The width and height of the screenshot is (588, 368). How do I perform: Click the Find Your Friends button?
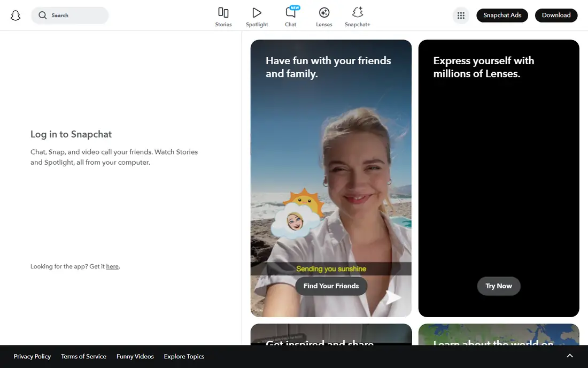pyautogui.click(x=331, y=286)
